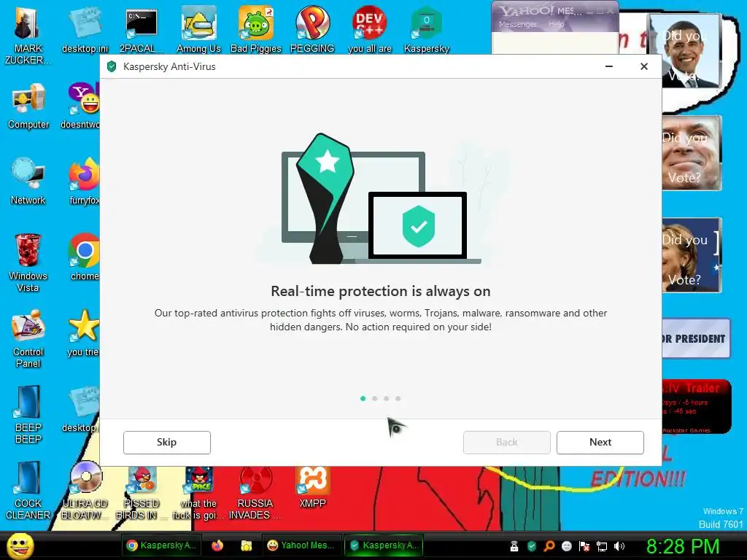Click the Kaspersky shield tray icon
The width and height of the screenshot is (747, 560).
532,546
